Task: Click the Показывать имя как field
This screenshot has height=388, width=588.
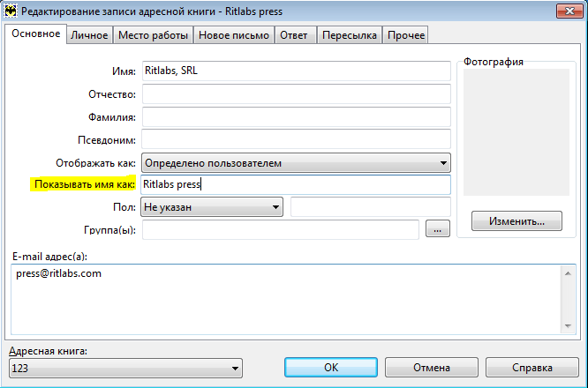Action: point(296,184)
